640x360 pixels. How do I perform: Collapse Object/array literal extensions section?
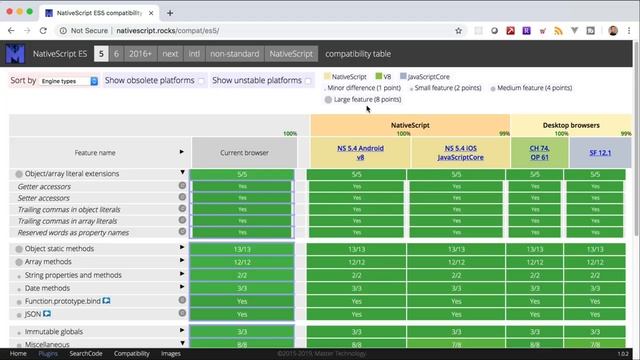point(182,172)
